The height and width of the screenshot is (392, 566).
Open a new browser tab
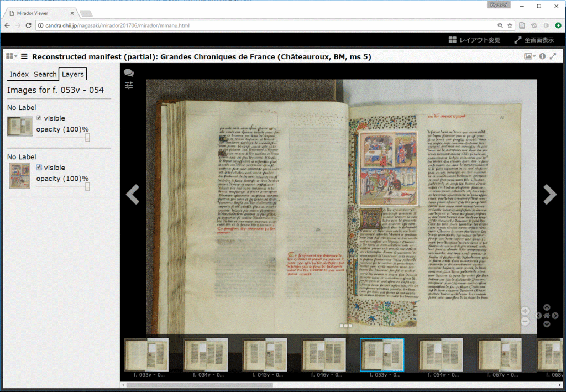pos(86,13)
